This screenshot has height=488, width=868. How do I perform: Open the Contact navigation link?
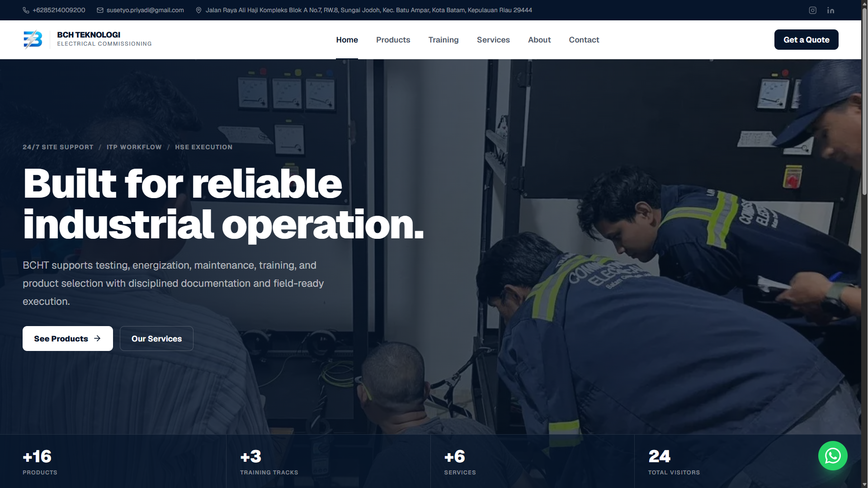point(584,40)
